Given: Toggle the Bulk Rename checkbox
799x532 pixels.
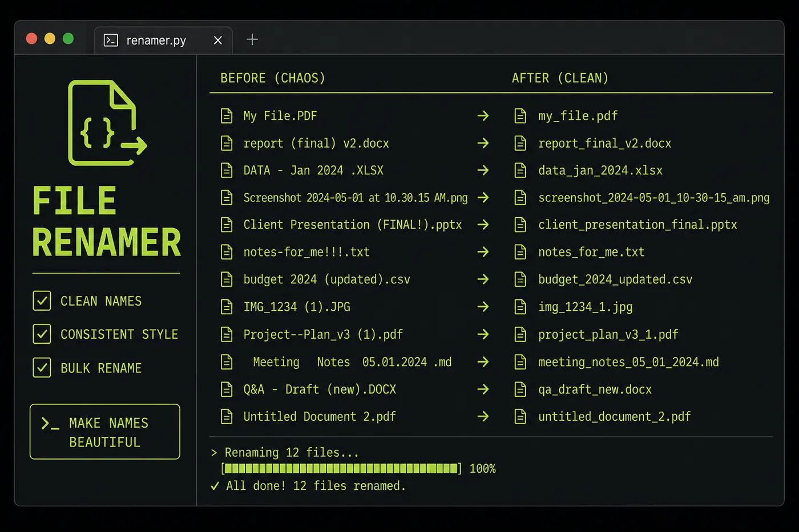Looking at the screenshot, I should pos(42,368).
